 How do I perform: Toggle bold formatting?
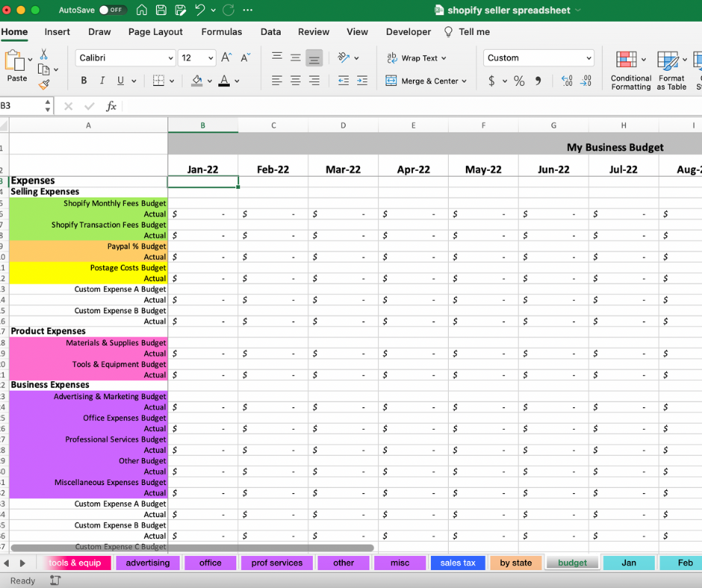point(84,81)
